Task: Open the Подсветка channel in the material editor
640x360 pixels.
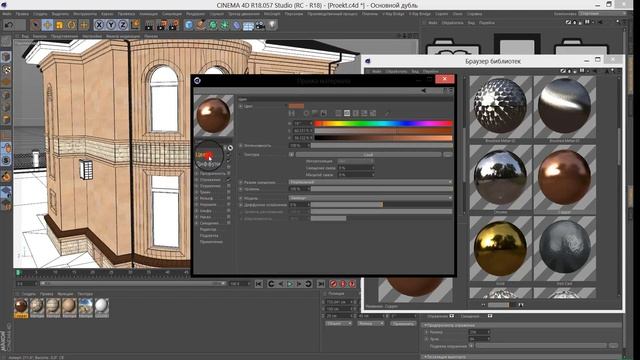Action: [x=209, y=236]
